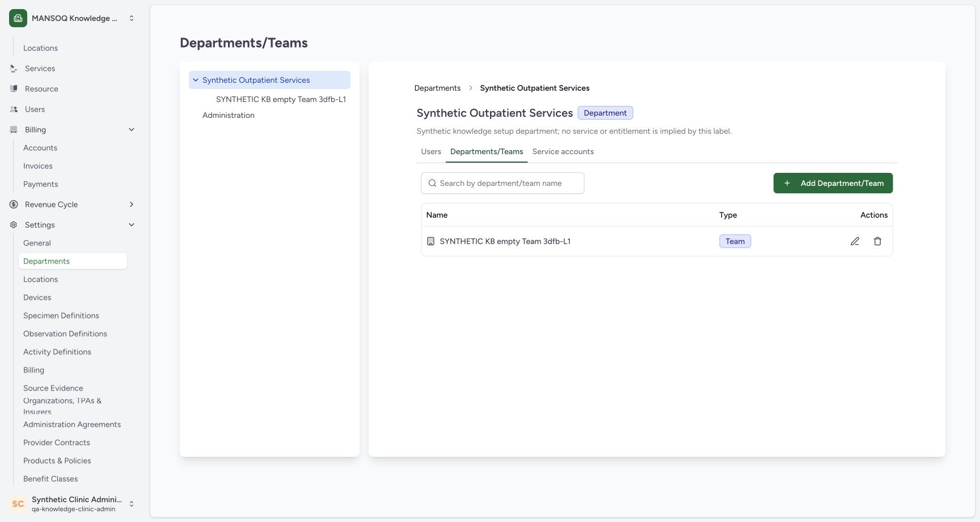Focus the department/team name search field

tap(502, 183)
